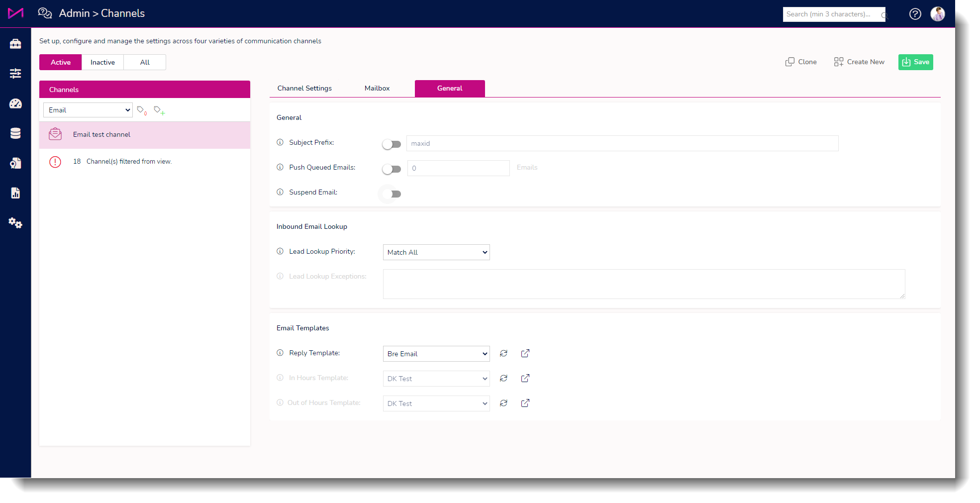Refresh the Reply Template list

tap(503, 353)
